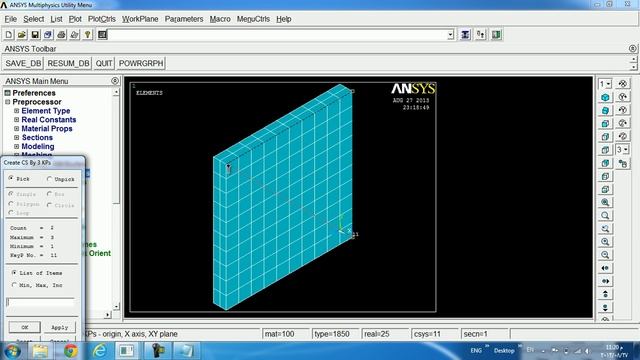
Task: Click the Raise Hidden icon
Action: pos(465,35)
